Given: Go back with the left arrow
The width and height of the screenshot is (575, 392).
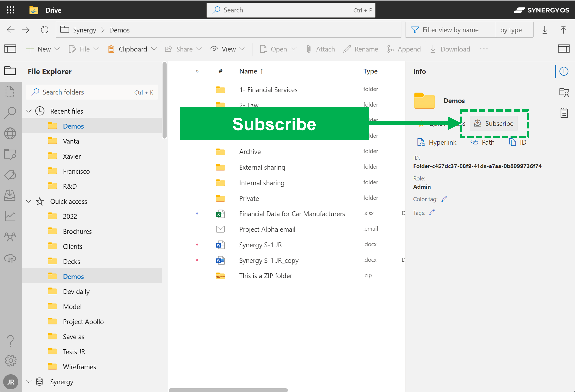Looking at the screenshot, I should pyautogui.click(x=11, y=30).
